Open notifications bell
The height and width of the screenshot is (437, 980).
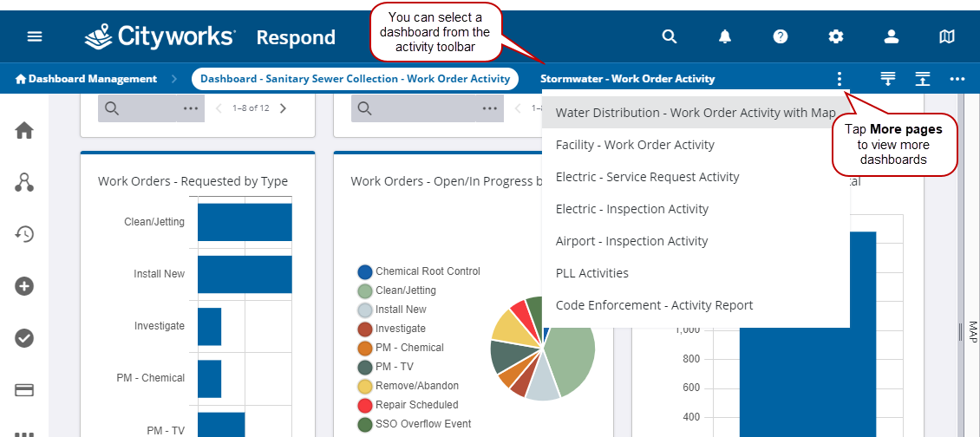tap(725, 37)
